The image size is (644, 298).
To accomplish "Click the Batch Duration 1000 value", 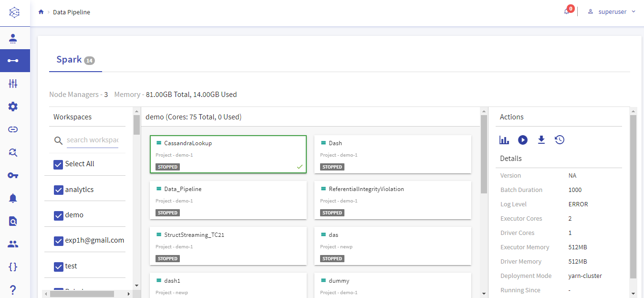I will pyautogui.click(x=575, y=190).
